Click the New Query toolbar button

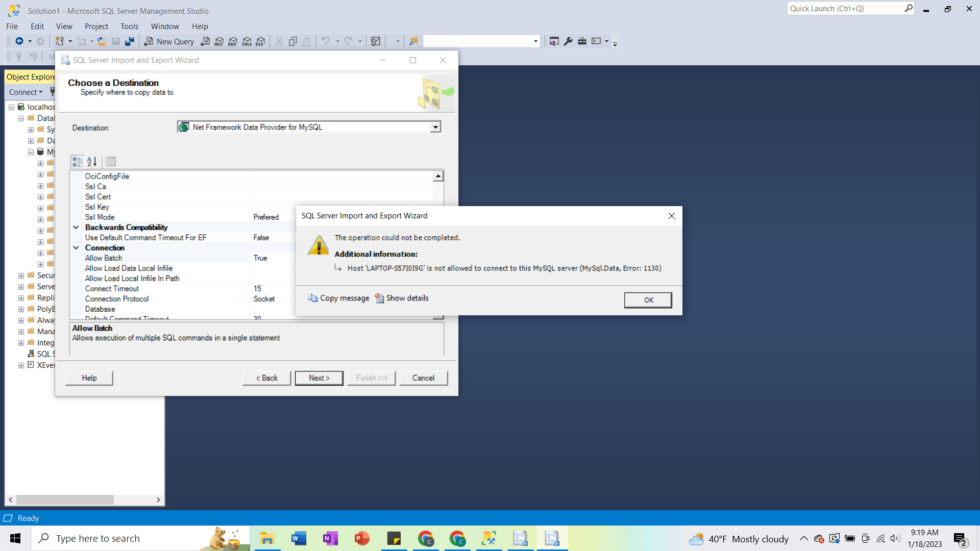click(x=169, y=41)
